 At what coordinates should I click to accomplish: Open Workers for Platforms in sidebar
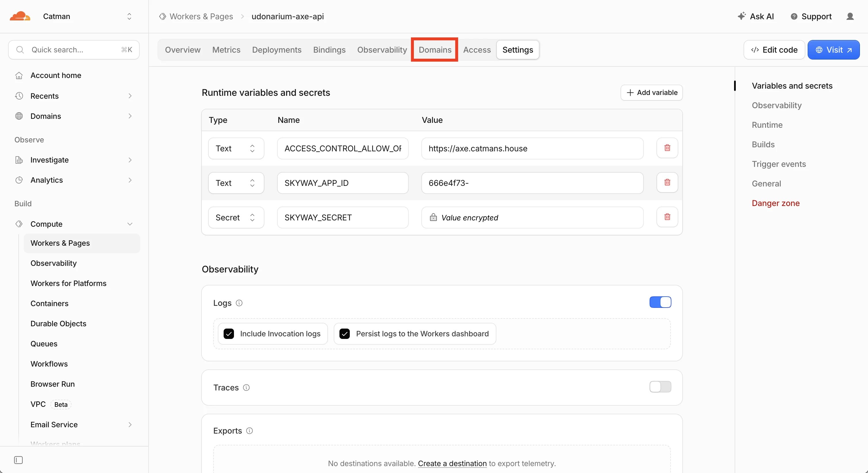point(68,283)
